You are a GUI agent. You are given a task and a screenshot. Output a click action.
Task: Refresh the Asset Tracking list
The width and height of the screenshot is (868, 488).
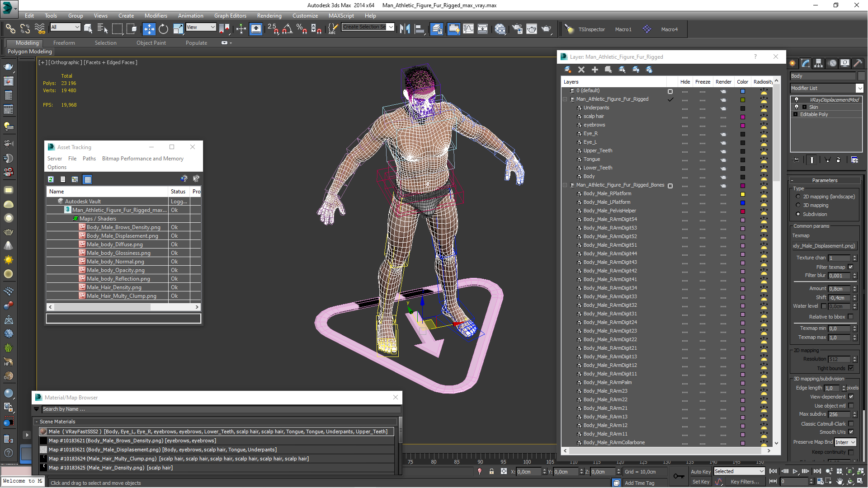[51, 179]
